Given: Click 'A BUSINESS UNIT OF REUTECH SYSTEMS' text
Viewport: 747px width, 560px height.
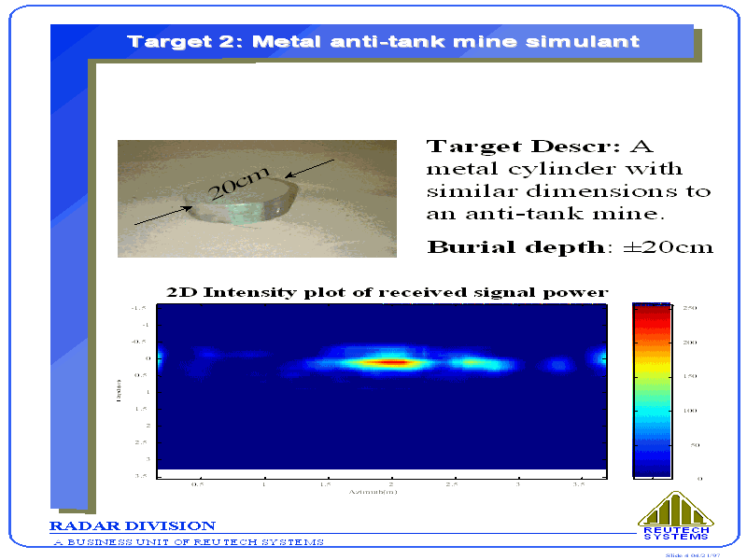Looking at the screenshot, I should click(189, 542).
